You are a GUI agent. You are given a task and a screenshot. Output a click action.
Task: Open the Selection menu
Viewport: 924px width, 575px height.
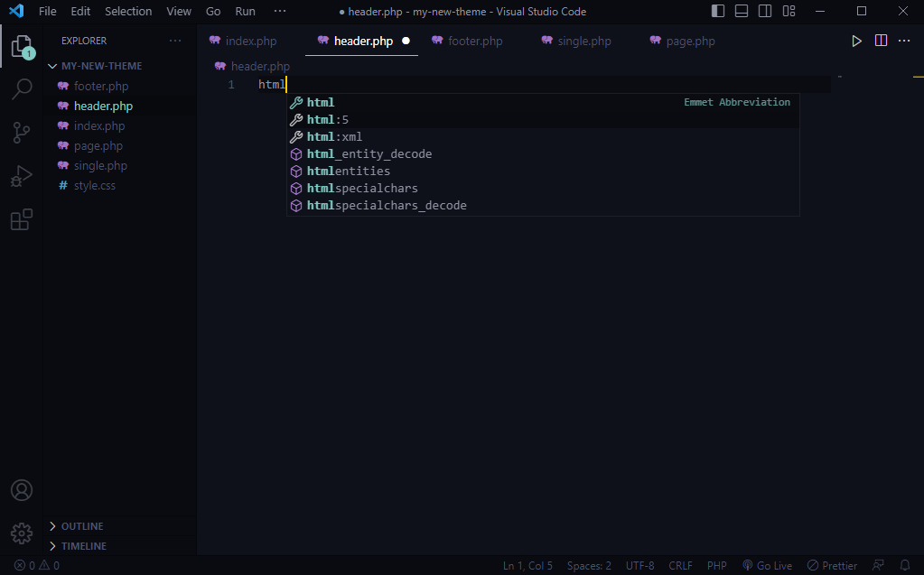pos(128,11)
